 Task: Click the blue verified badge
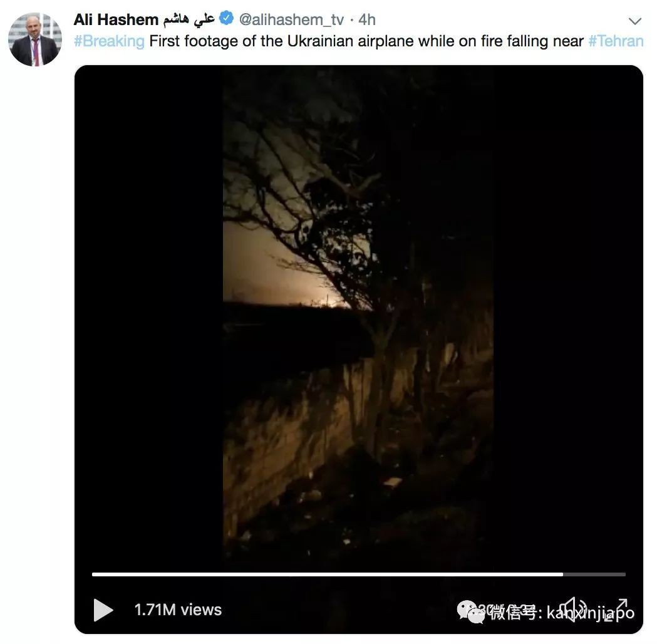click(227, 19)
